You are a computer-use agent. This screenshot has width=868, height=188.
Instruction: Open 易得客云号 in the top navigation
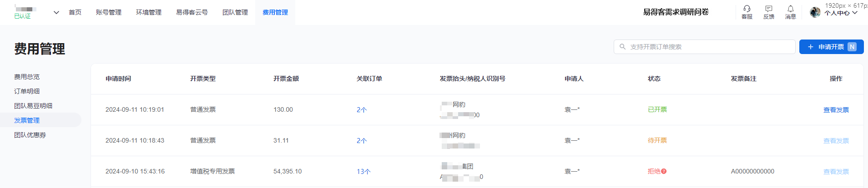click(x=192, y=12)
